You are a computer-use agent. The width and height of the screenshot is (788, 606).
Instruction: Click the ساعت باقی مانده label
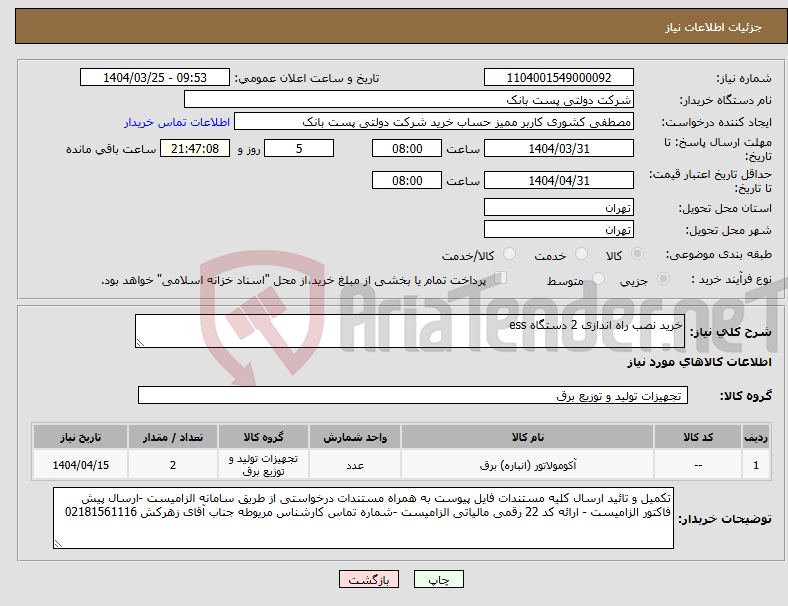click(x=111, y=149)
